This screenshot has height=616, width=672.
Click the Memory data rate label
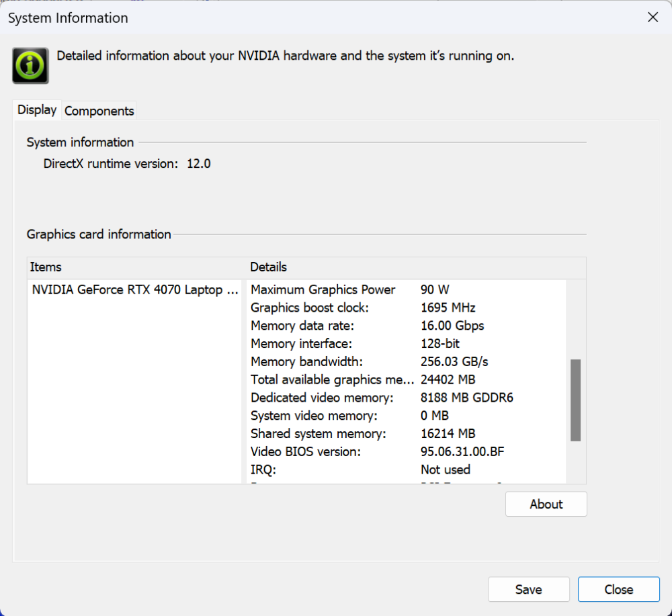click(302, 326)
